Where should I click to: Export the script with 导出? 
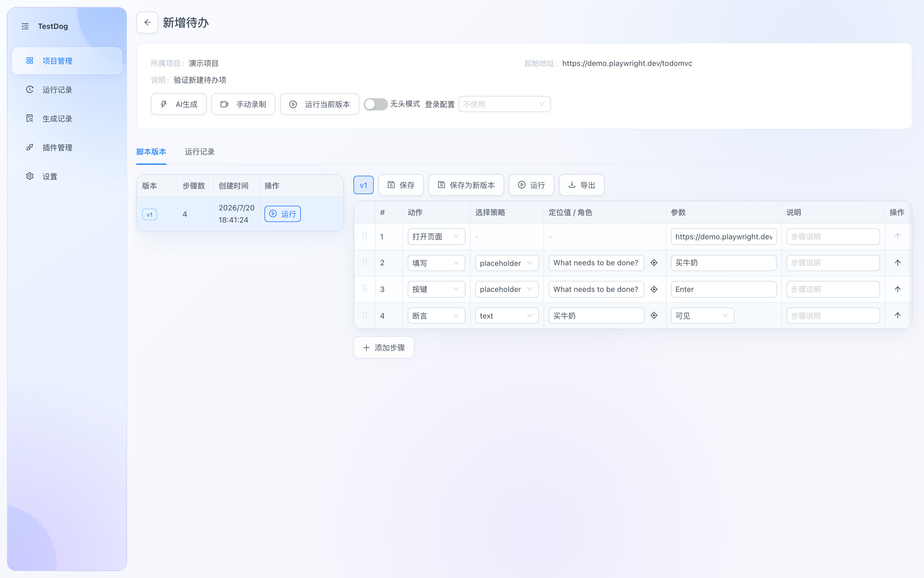[x=582, y=185]
